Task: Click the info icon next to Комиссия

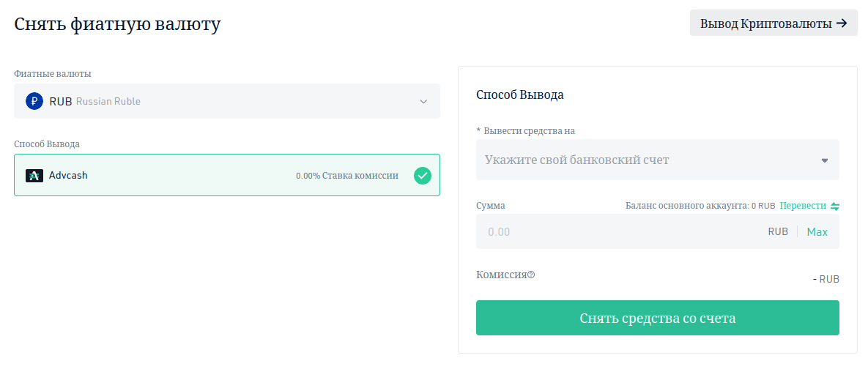Action: [532, 275]
